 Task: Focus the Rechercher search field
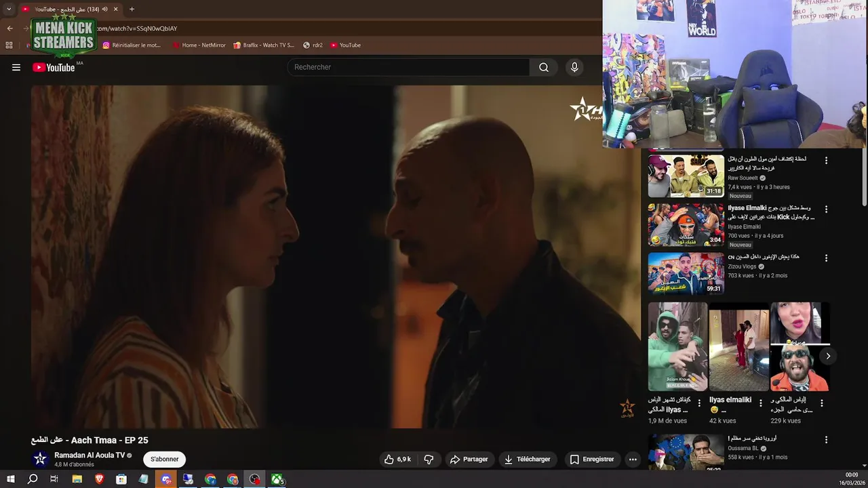(408, 67)
